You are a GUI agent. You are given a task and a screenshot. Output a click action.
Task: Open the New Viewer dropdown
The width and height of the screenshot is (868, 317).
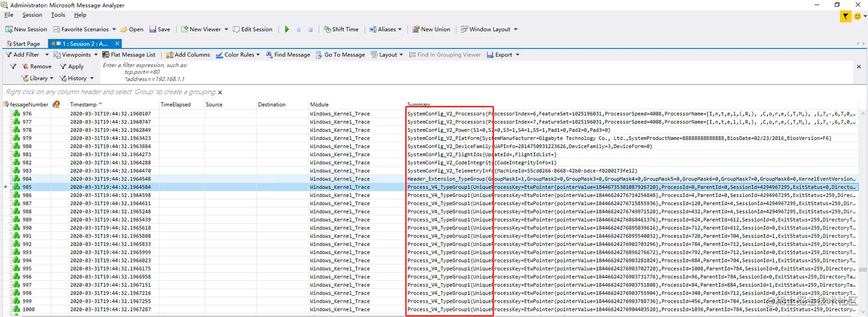coord(204,29)
